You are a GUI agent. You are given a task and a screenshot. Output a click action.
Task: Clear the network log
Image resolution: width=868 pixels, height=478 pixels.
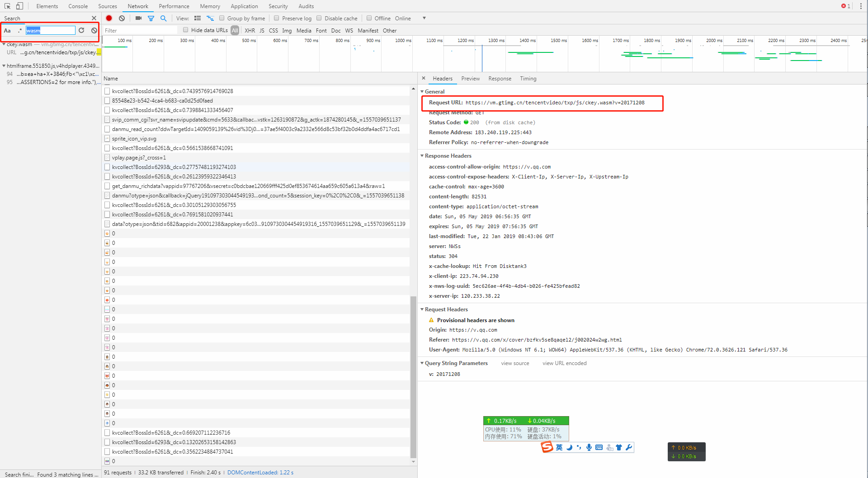tap(122, 18)
